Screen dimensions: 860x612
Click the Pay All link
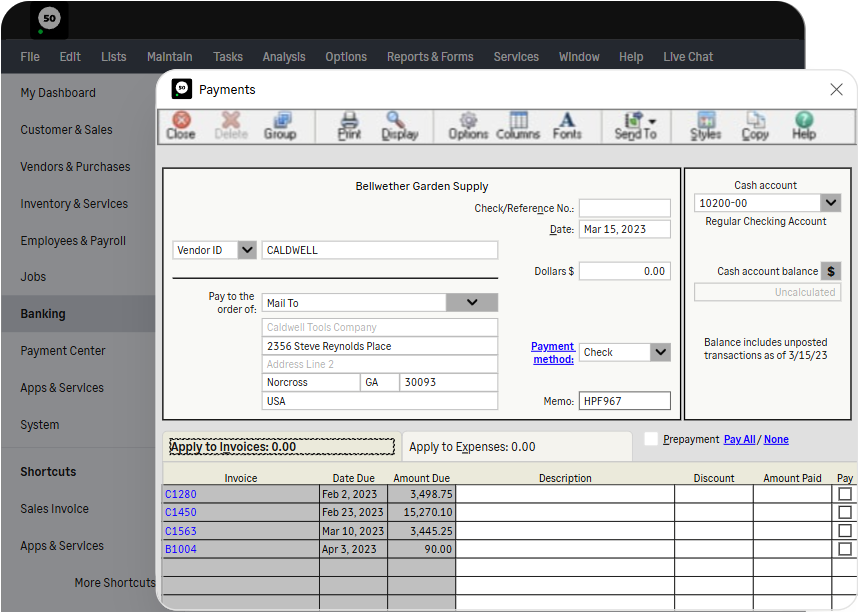point(739,439)
